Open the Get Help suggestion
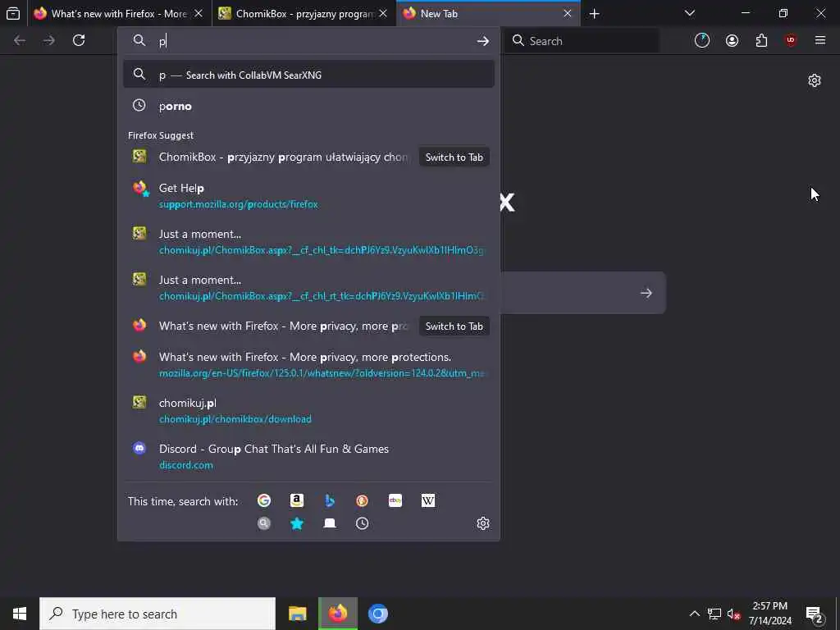 [x=308, y=195]
